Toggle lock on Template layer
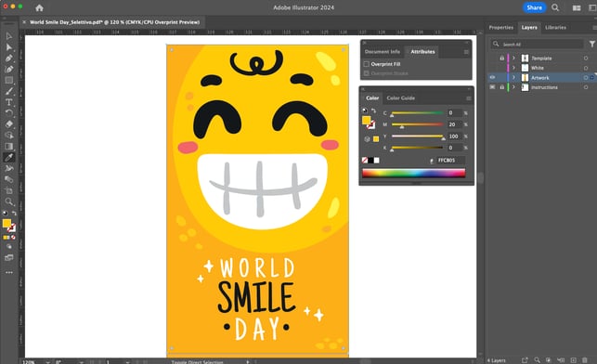 click(501, 58)
